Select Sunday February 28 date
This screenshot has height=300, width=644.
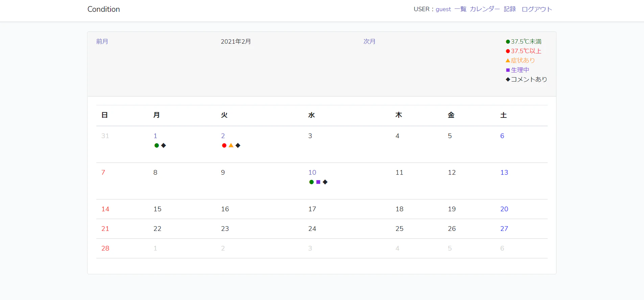[x=105, y=248]
